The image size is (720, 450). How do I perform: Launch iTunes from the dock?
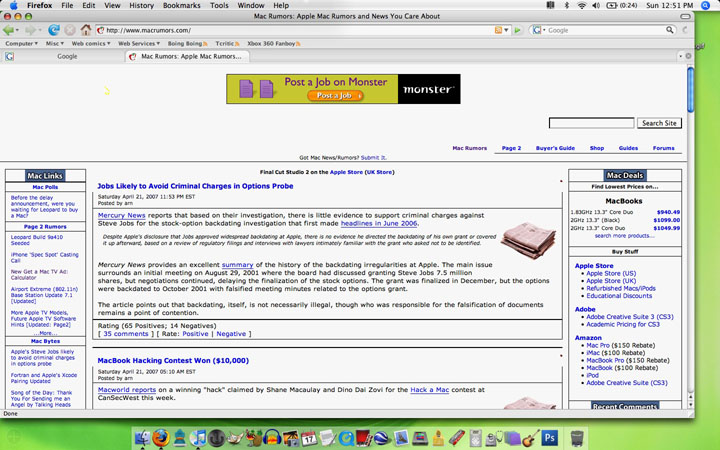[x=198, y=438]
